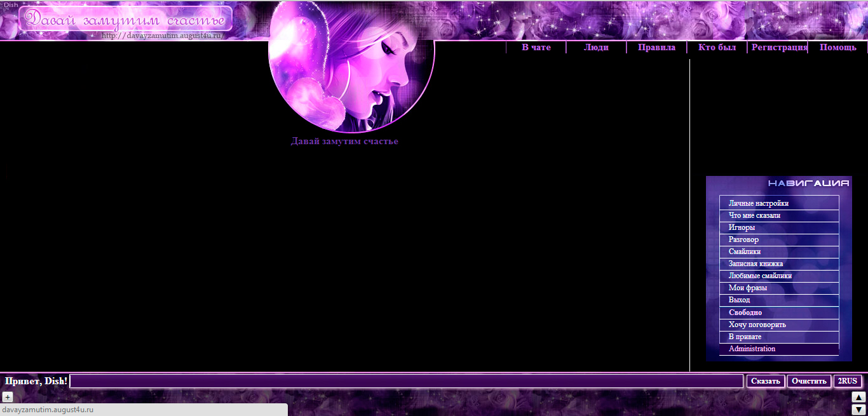
Task: Click the Давай замутим счастье logo banner
Action: pyautogui.click(x=126, y=19)
